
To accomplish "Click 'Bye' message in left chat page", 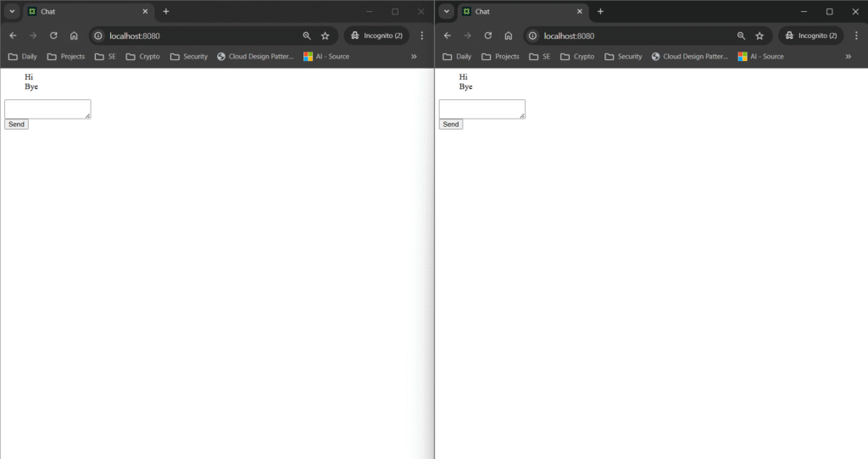I will [31, 87].
